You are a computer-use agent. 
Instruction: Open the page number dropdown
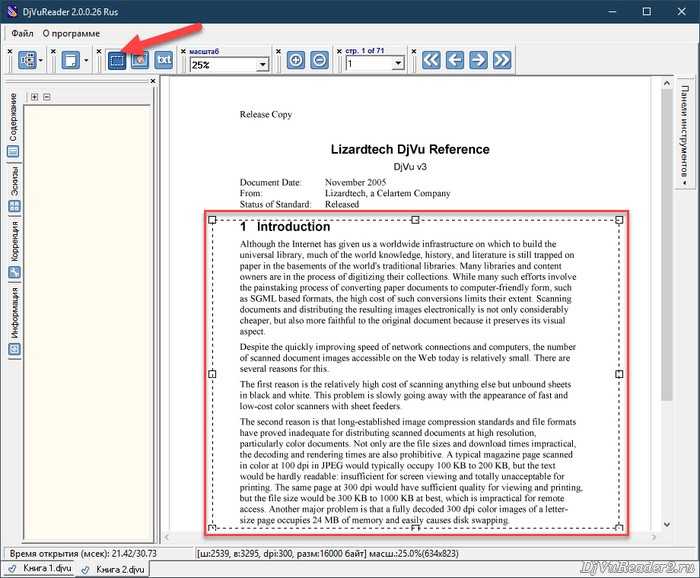pos(398,64)
